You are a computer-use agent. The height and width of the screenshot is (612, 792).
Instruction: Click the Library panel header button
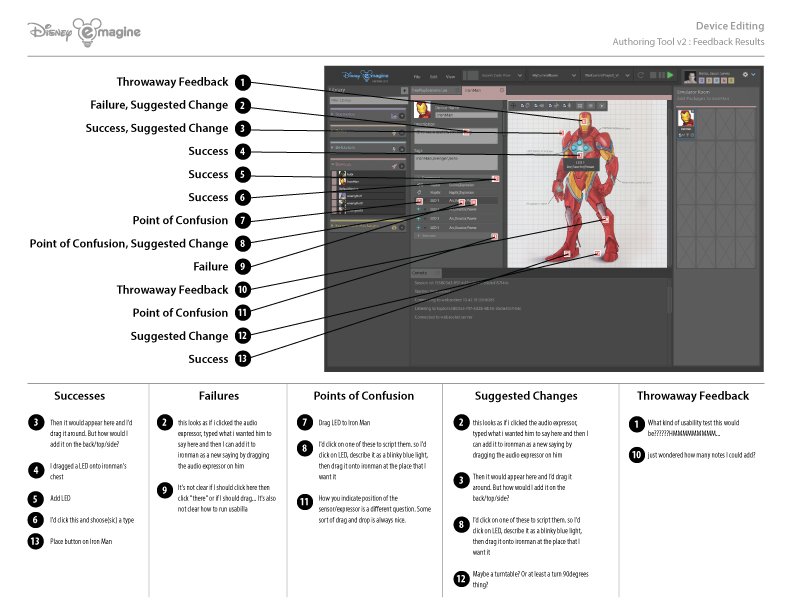[404, 90]
